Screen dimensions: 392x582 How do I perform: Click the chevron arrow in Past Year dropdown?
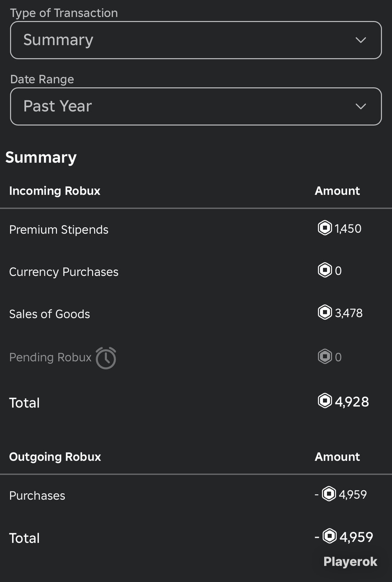tap(361, 106)
